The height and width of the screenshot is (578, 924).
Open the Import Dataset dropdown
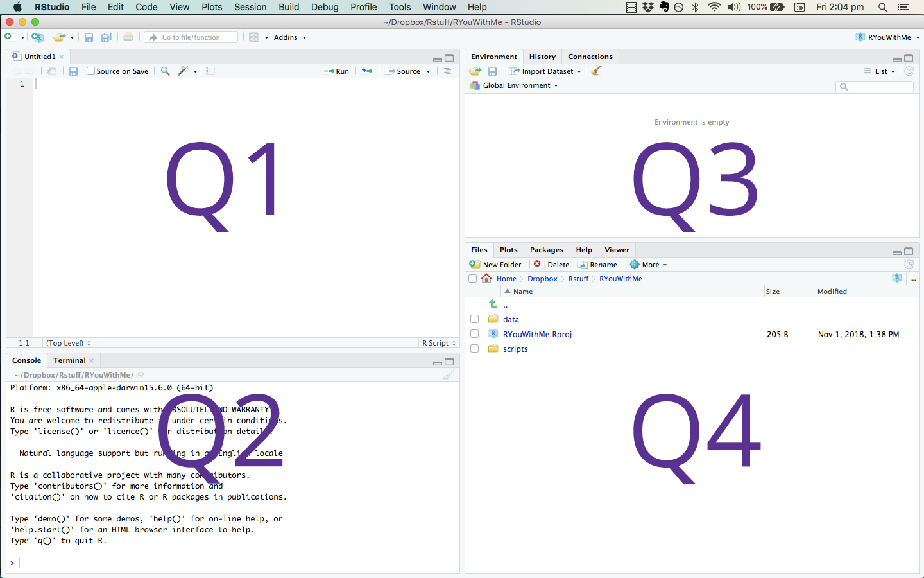click(x=545, y=71)
